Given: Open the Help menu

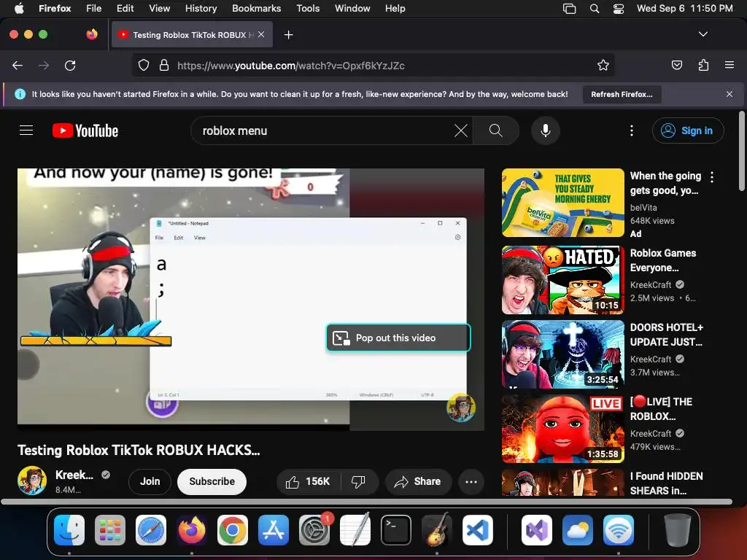Looking at the screenshot, I should point(395,8).
